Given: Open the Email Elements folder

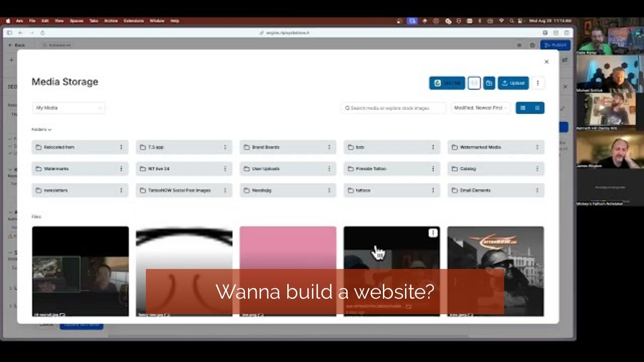Looking at the screenshot, I should (x=496, y=191).
